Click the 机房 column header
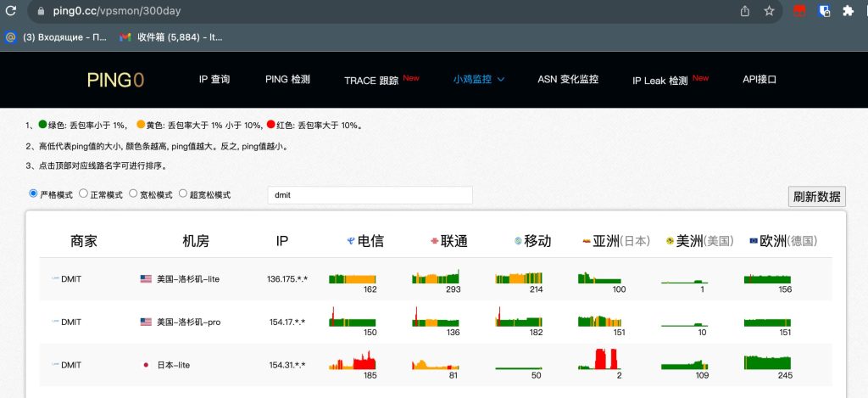Viewport: 868px width, 398px height. (196, 241)
